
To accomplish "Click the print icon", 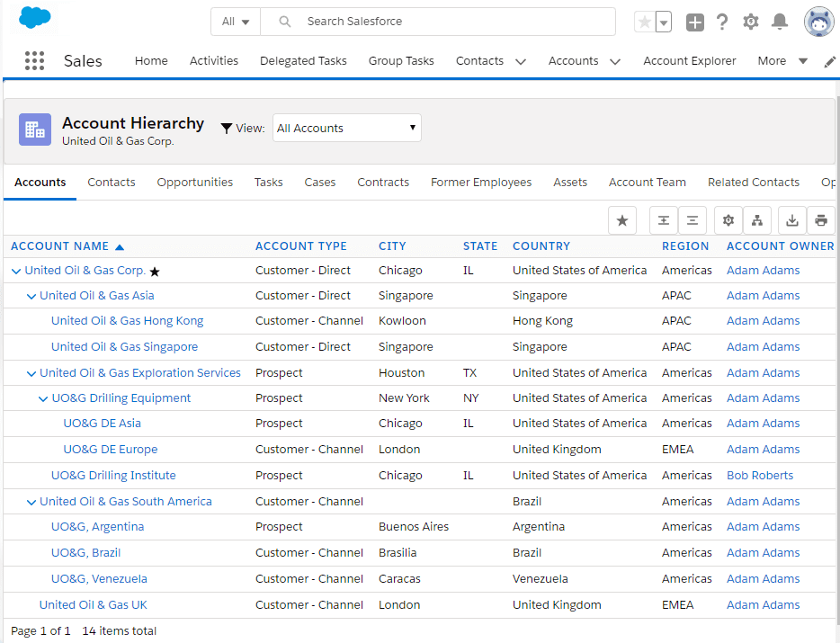I will click(x=821, y=220).
